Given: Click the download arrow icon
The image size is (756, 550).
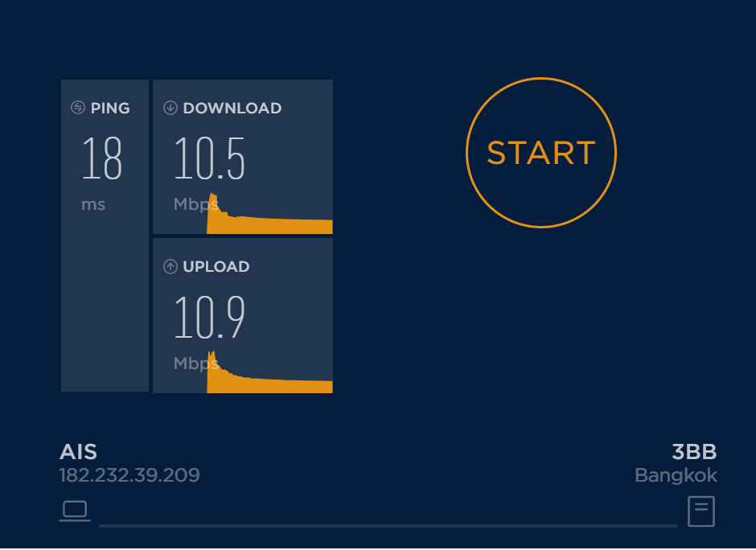Looking at the screenshot, I should pyautogui.click(x=171, y=108).
